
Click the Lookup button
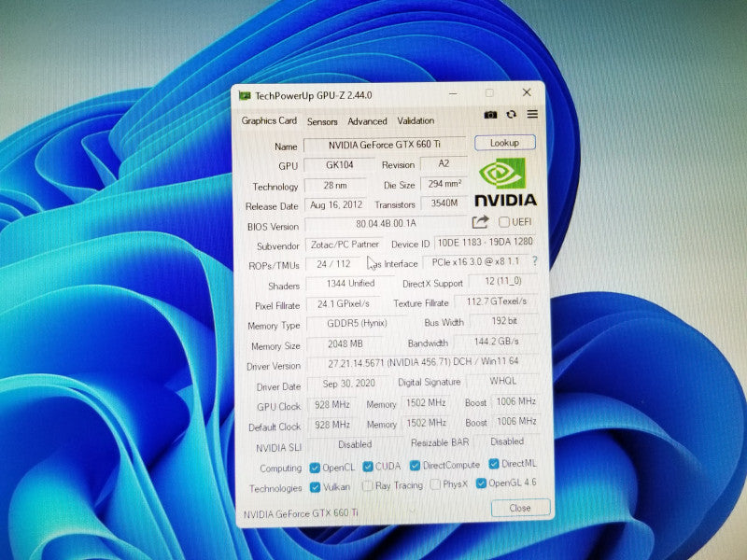(x=504, y=143)
